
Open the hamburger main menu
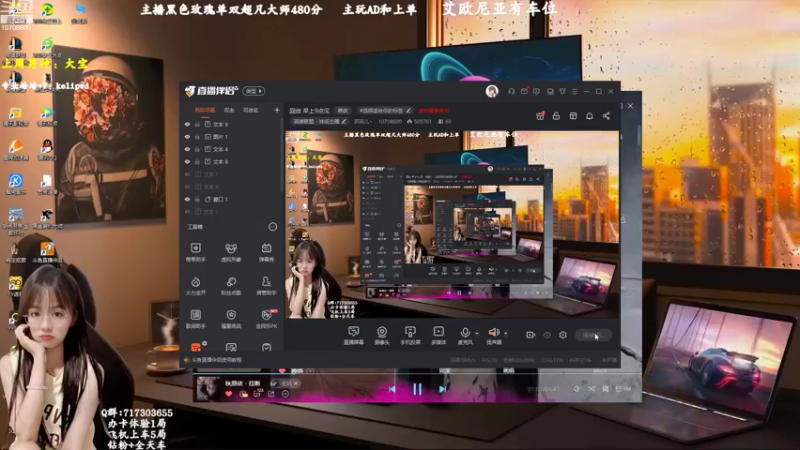pyautogui.click(x=574, y=91)
